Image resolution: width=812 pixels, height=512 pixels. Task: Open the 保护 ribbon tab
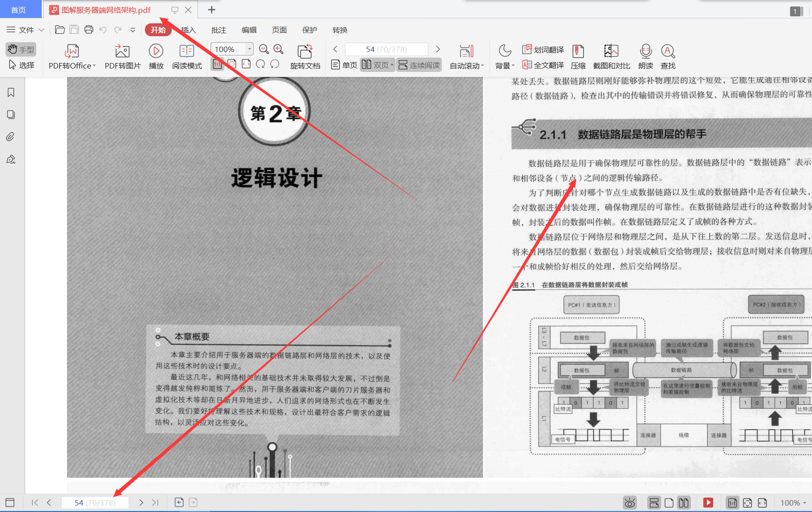coord(310,30)
